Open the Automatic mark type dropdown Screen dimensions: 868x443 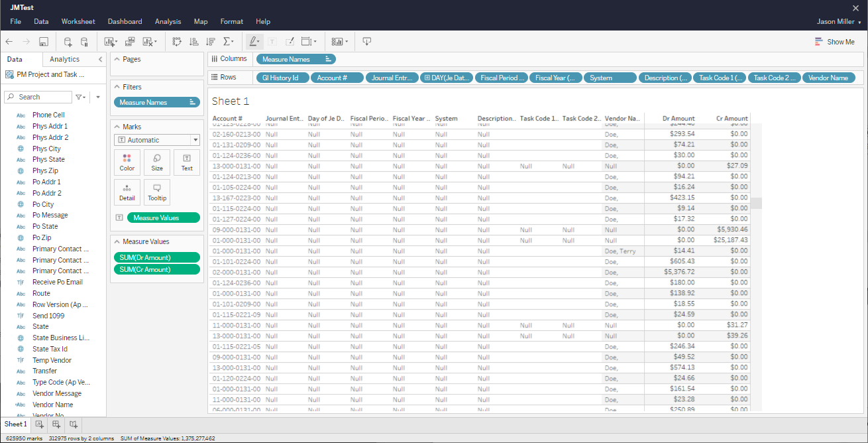point(157,140)
